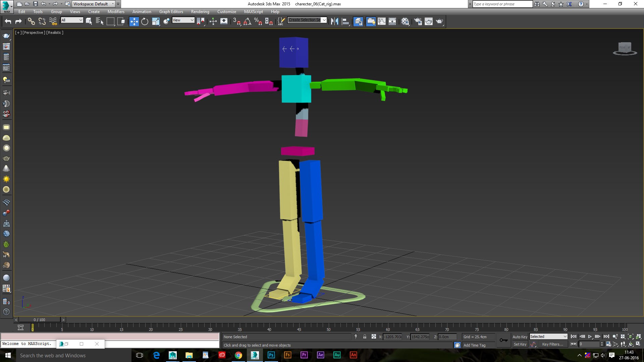The width and height of the screenshot is (644, 362).
Task: Toggle the Selection Lock padlock
Action: tap(365, 337)
